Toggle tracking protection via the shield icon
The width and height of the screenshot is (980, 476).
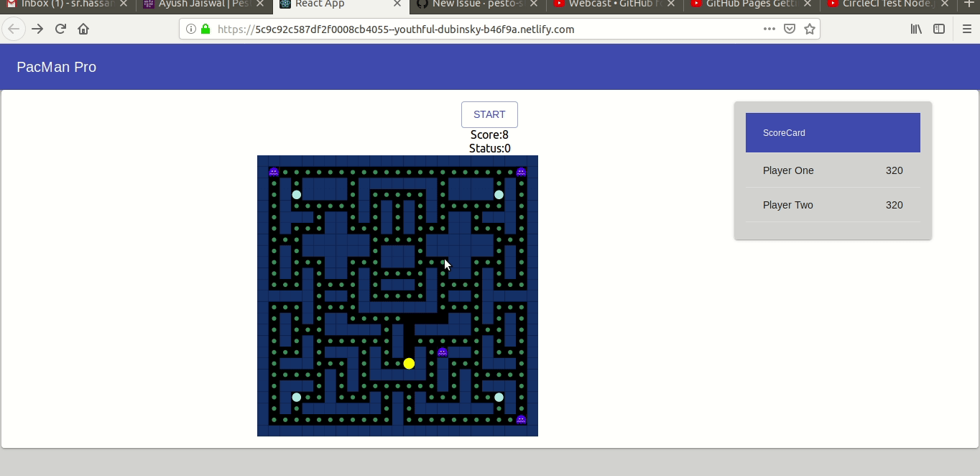(790, 29)
